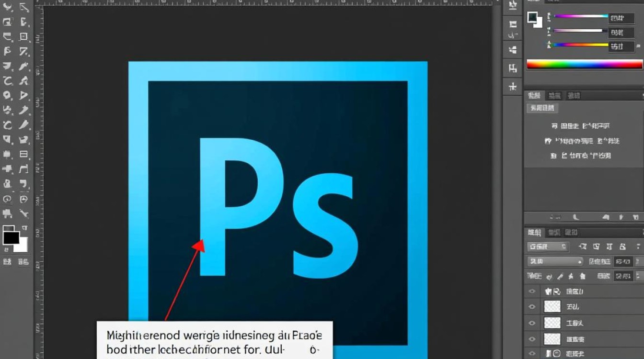Select the second list entry in the middle panel
This screenshot has height=359, width=644.
pyautogui.click(x=582, y=141)
